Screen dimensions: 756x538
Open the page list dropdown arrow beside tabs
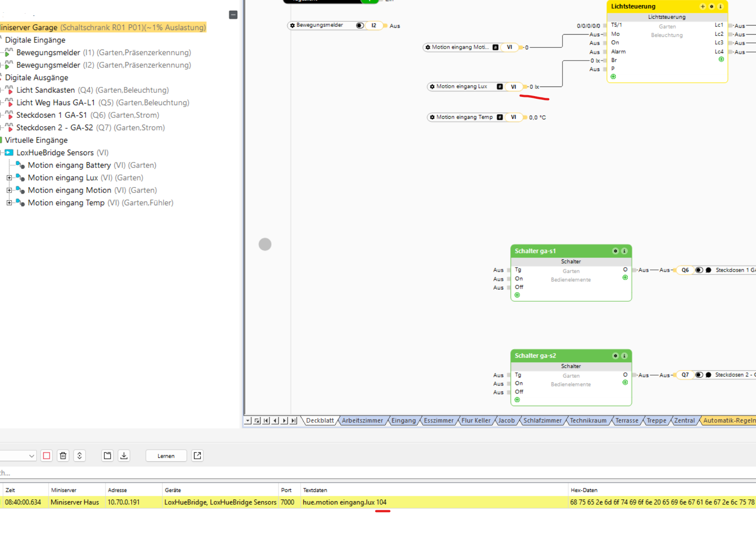(248, 421)
